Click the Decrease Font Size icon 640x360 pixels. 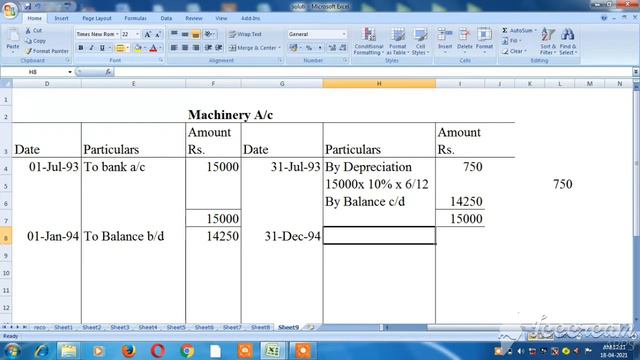point(158,34)
